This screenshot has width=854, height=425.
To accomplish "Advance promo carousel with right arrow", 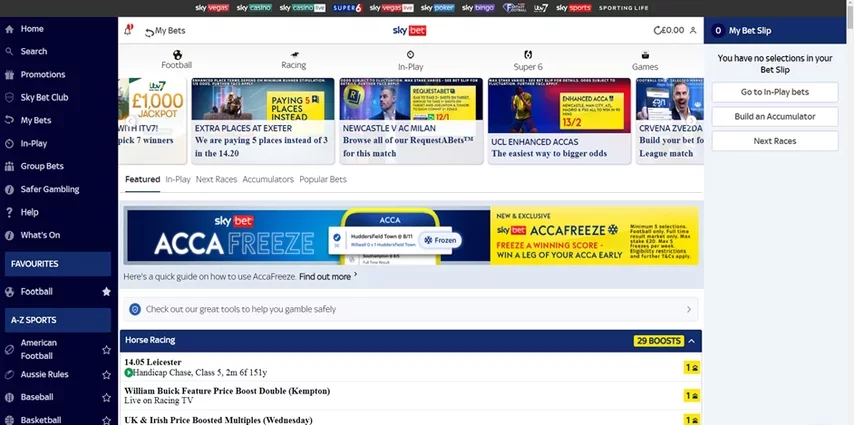I will click(691, 121).
